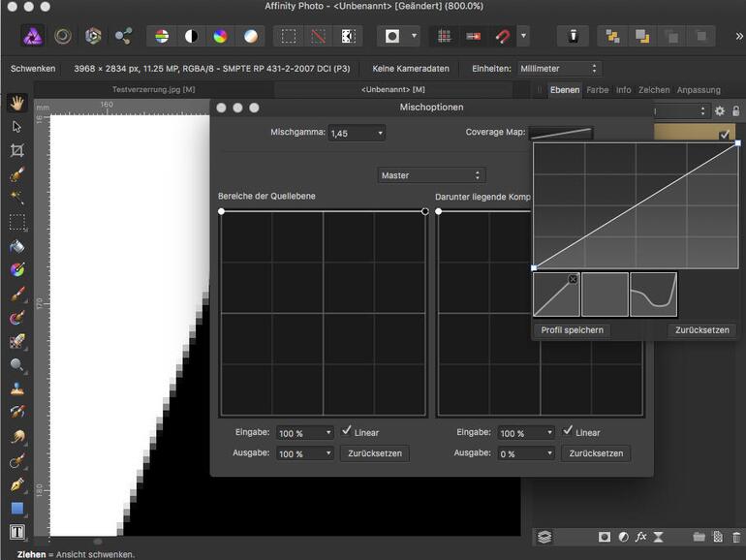This screenshot has width=746, height=560.
Task: Switch to the Farbe panel tab
Action: click(597, 90)
